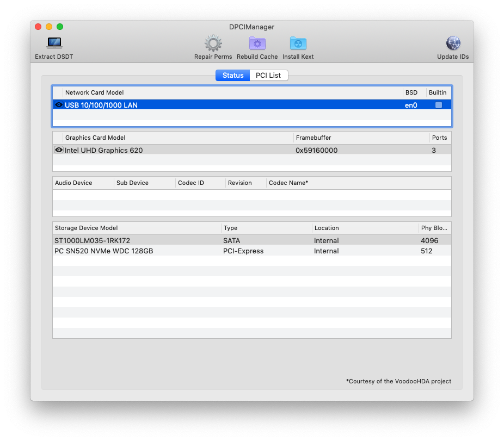The height and width of the screenshot is (441, 504).
Task: Click the Storage Device Model column header
Action: pos(137,228)
